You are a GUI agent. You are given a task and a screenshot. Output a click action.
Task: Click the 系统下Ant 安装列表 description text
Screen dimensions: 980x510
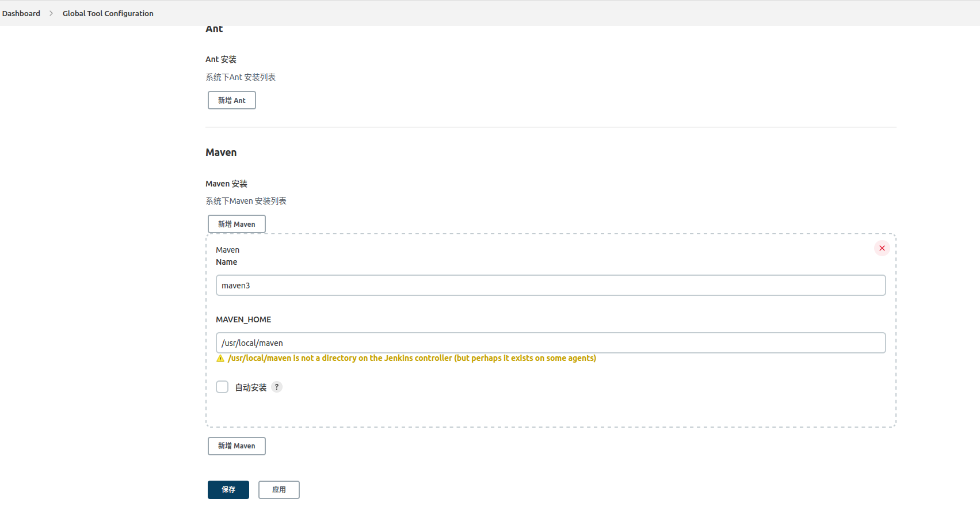[x=241, y=77]
